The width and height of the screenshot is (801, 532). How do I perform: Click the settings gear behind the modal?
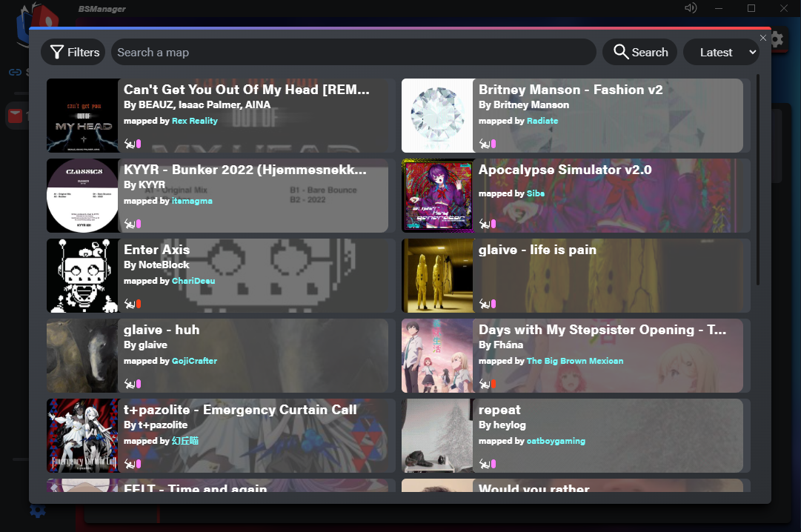[x=777, y=39]
